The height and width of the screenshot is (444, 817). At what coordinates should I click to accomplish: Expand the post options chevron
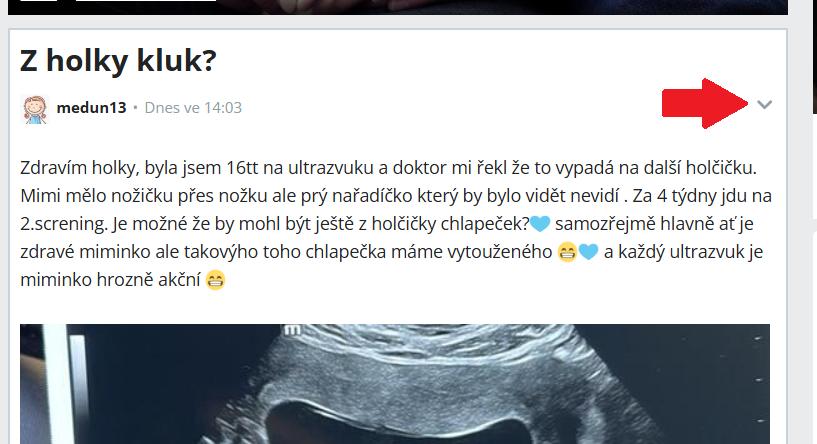click(764, 105)
